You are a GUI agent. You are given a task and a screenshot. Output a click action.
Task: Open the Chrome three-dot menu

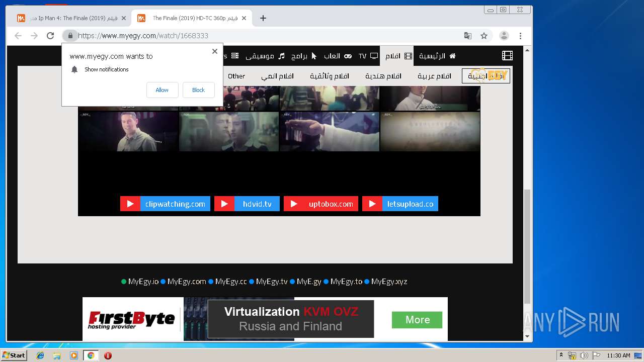pos(520,36)
